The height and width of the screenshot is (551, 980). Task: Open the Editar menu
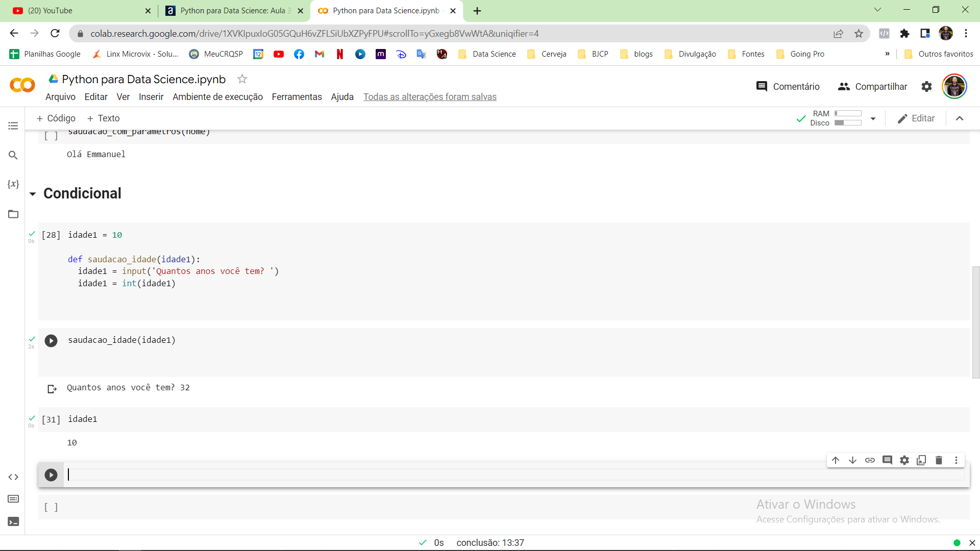(x=96, y=97)
